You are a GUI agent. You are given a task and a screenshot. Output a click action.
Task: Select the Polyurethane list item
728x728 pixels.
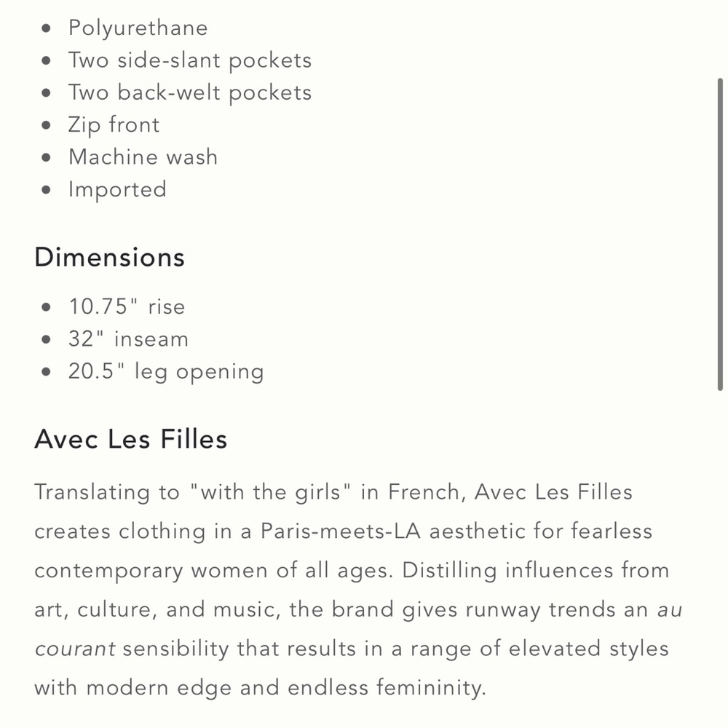(138, 28)
